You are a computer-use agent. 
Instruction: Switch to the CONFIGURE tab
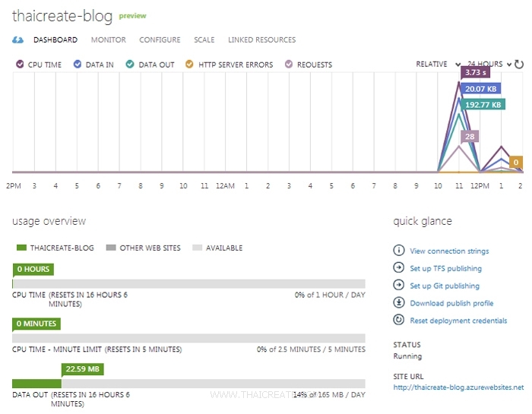click(160, 40)
